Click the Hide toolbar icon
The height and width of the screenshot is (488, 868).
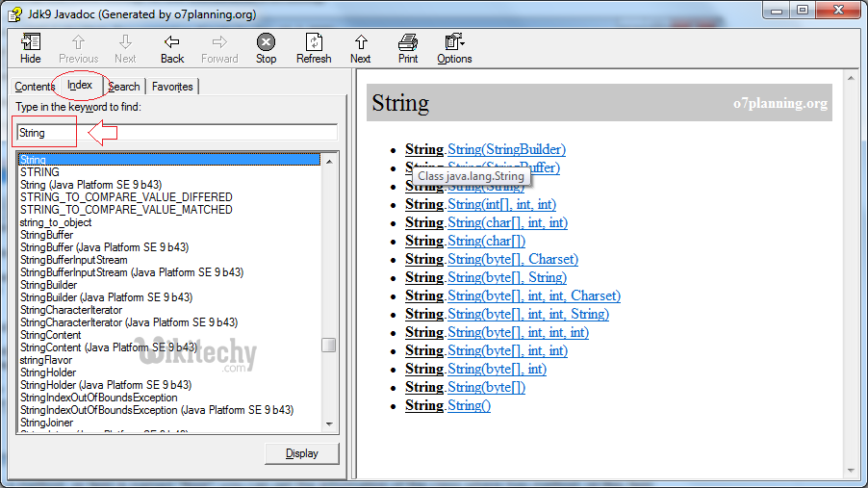click(x=31, y=48)
